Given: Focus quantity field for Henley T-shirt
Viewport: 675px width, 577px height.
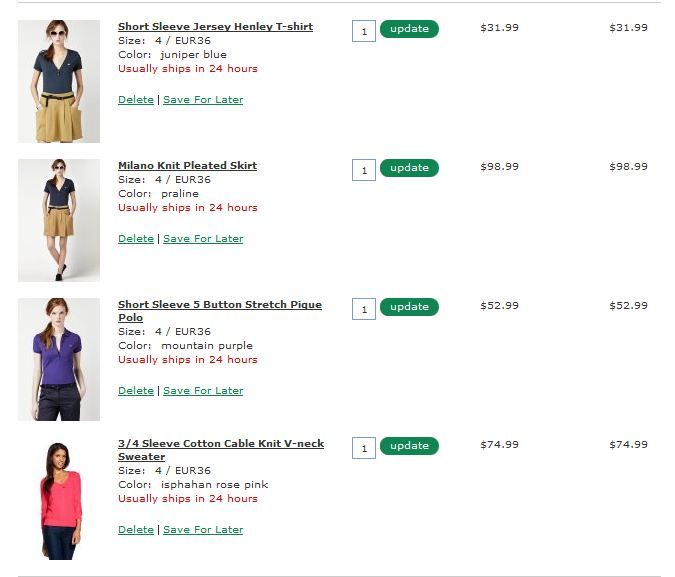Looking at the screenshot, I should point(364,31).
